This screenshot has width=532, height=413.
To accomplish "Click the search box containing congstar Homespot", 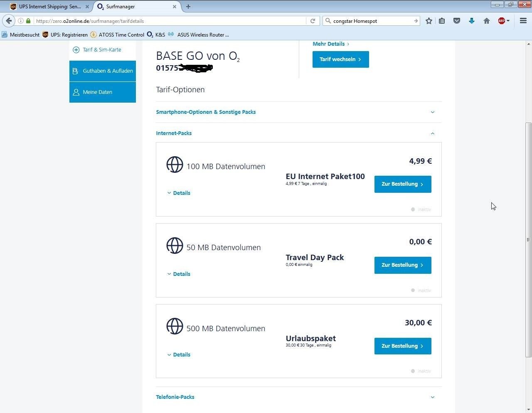I will coord(372,21).
